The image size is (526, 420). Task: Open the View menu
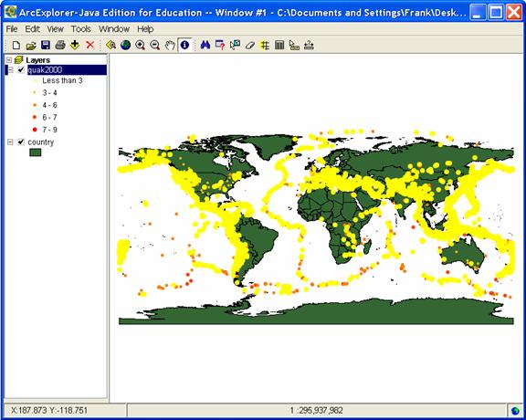pos(55,29)
